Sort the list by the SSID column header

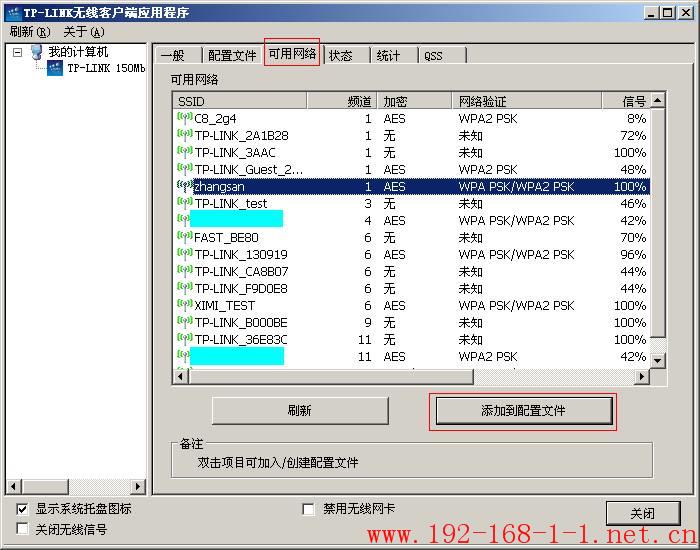pos(240,101)
